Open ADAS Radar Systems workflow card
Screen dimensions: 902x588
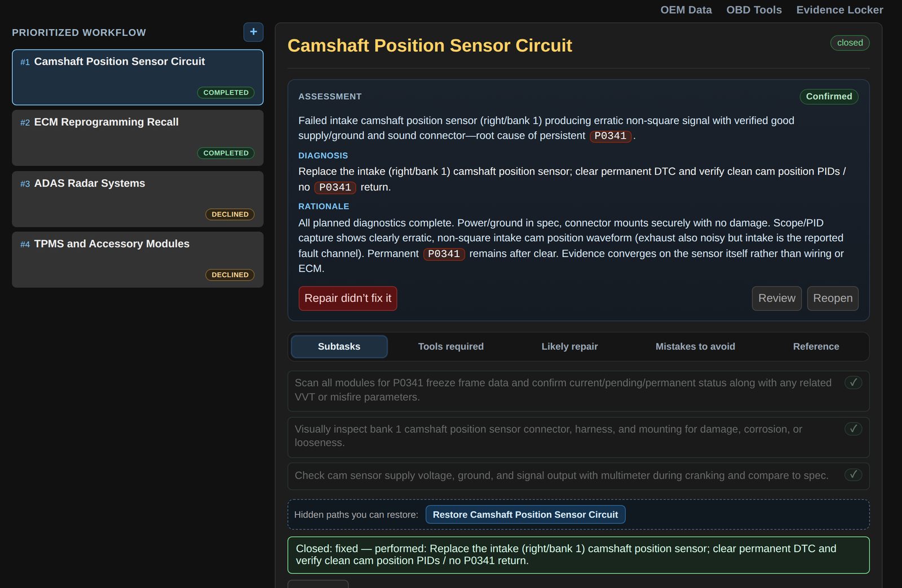(x=138, y=199)
